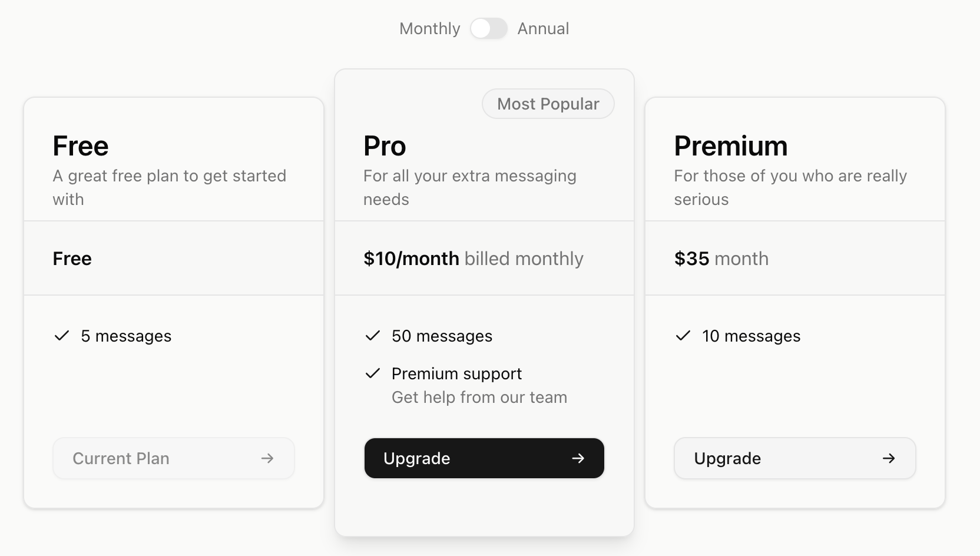Upgrade to the Pro plan
Screen dimensions: 980x556
484,458
